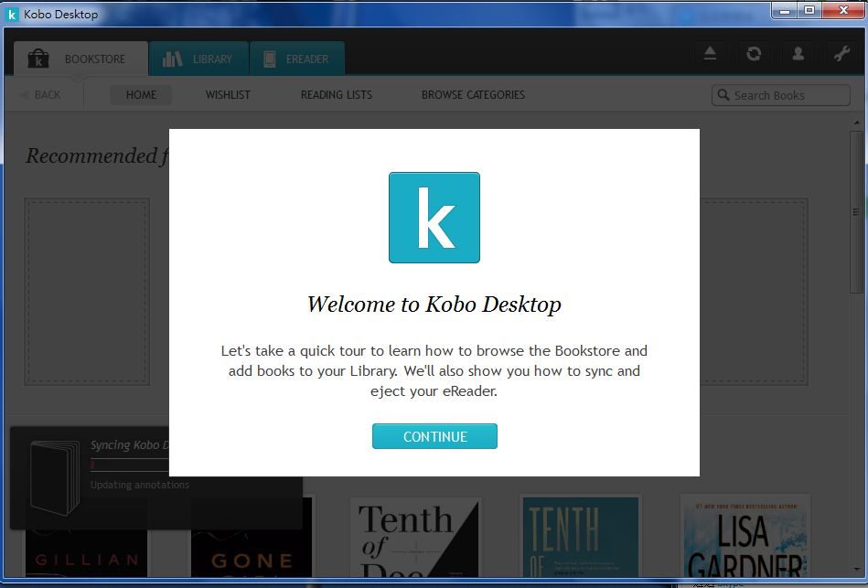The height and width of the screenshot is (588, 868).
Task: Open the Wishlist page
Action: click(x=227, y=94)
